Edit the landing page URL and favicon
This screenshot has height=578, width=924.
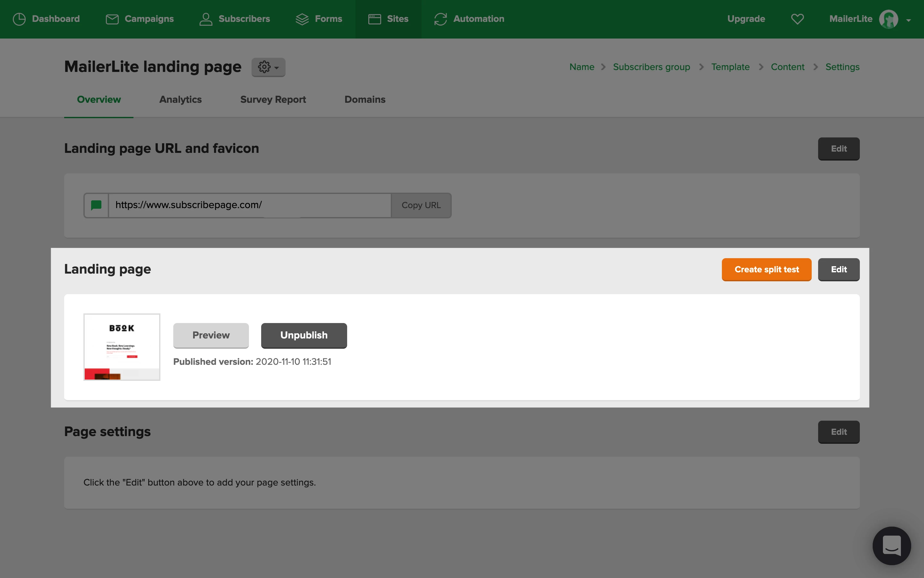pyautogui.click(x=838, y=149)
